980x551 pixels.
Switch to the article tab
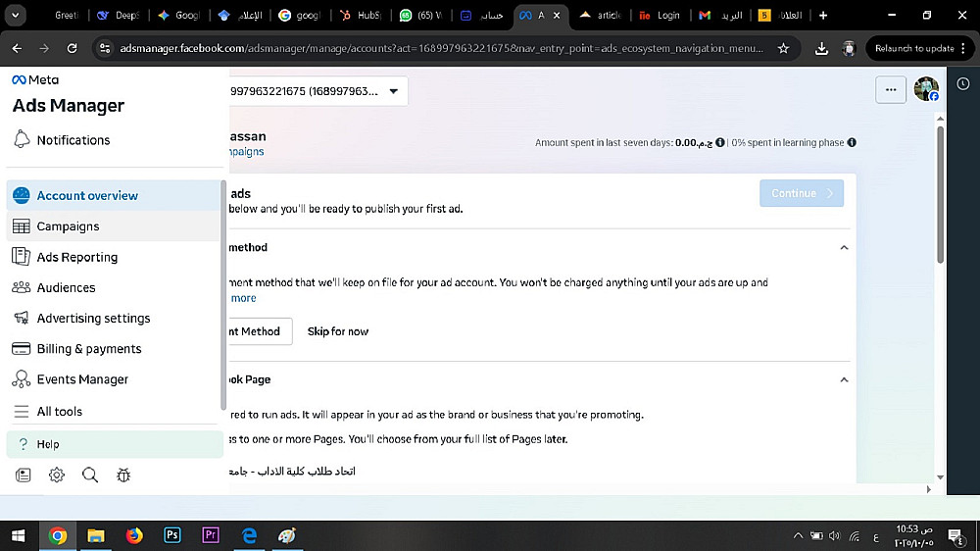(x=600, y=15)
